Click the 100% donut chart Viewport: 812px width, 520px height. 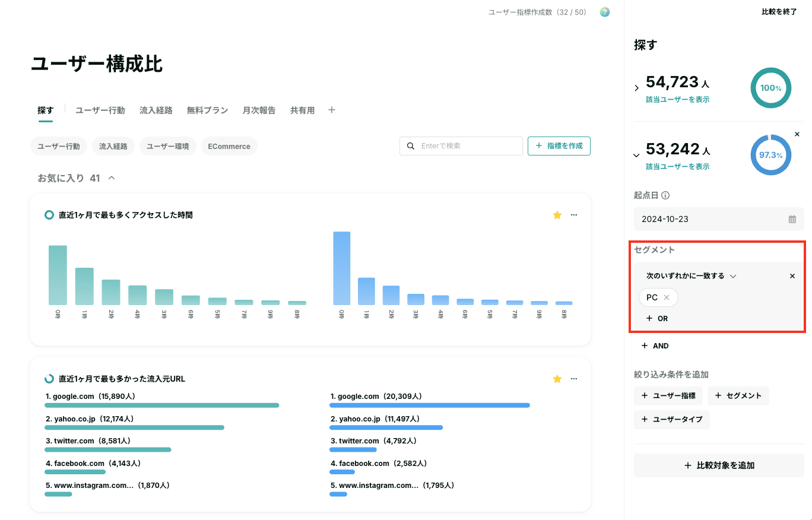tap(770, 88)
